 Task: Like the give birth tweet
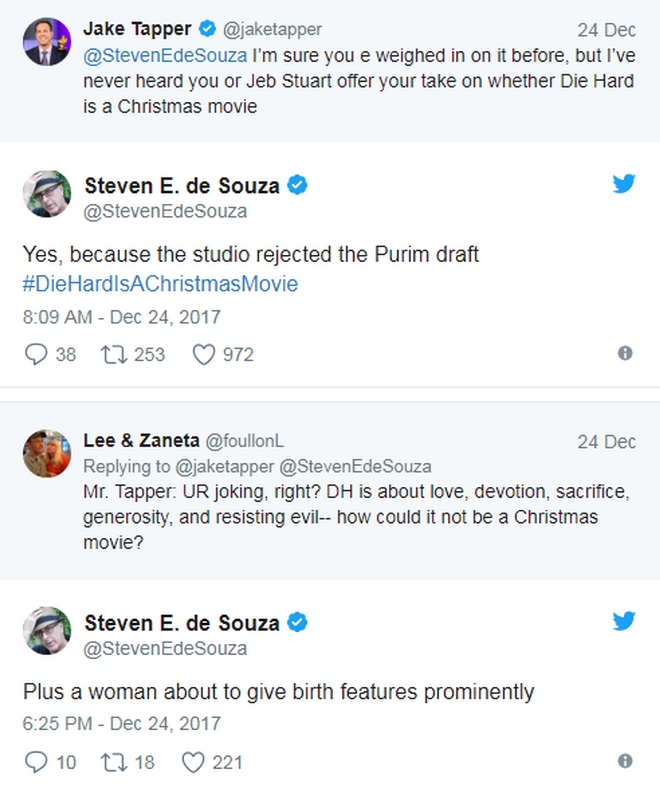tap(194, 762)
